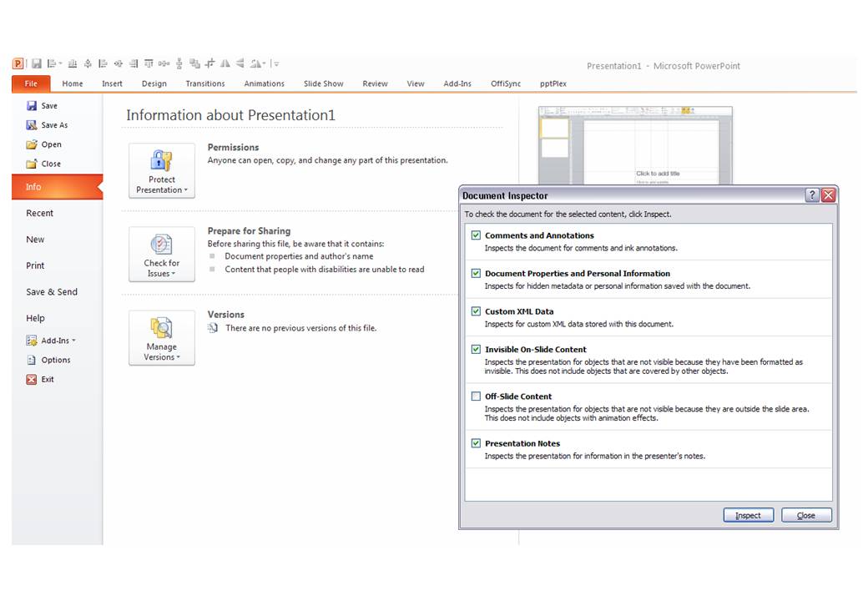Select Recent in the backstage sidebar
The image size is (868, 601).
coord(40,213)
